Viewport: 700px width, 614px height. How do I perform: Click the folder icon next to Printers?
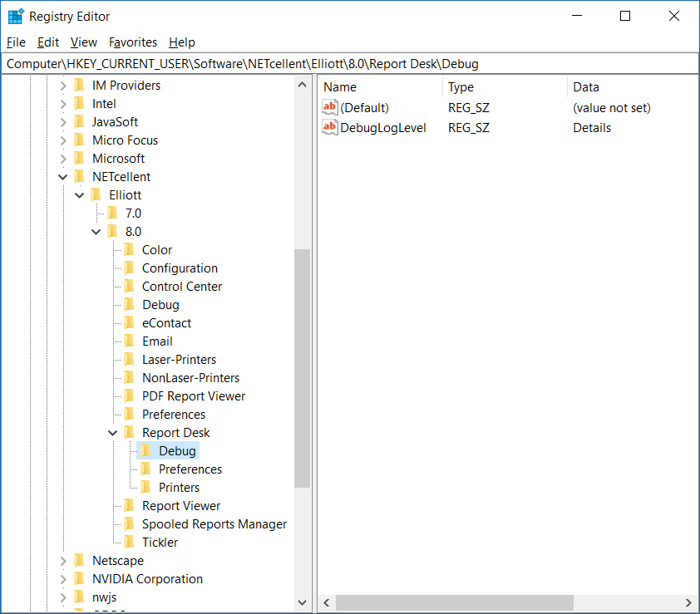pos(146,487)
